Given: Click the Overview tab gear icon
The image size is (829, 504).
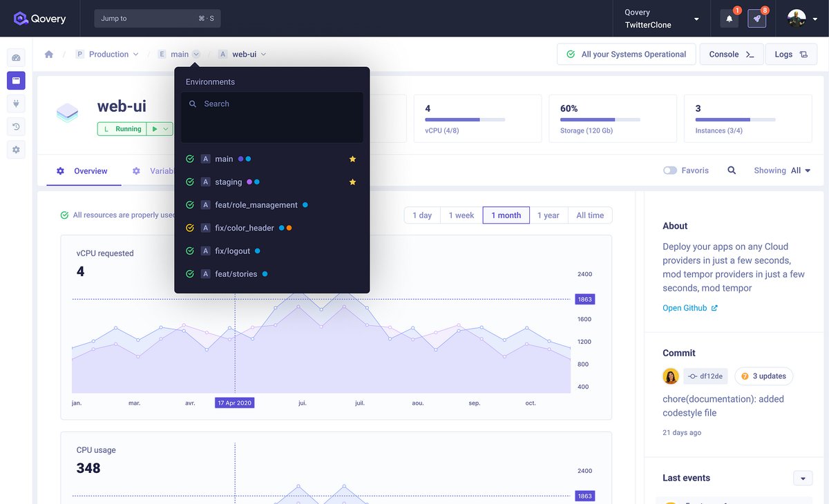Looking at the screenshot, I should pos(60,171).
